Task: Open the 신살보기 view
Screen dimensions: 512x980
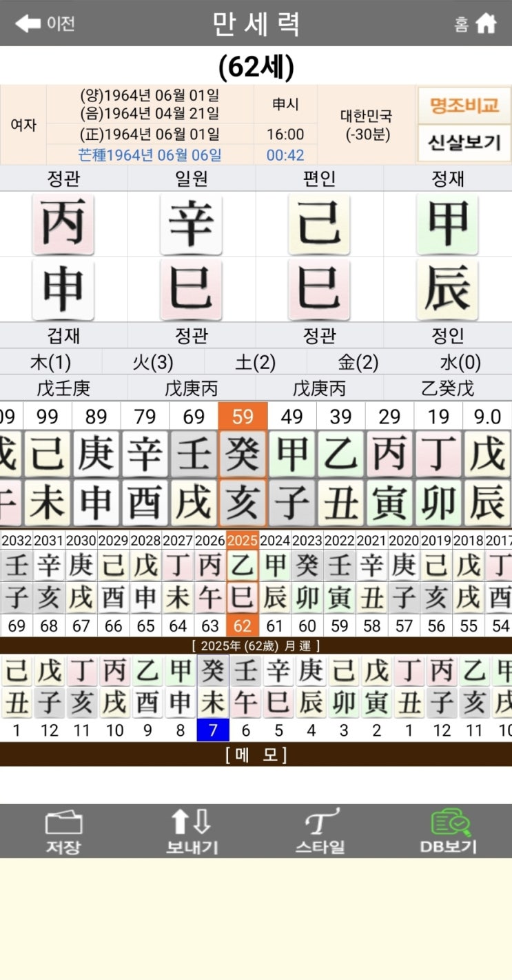Action: (464, 143)
